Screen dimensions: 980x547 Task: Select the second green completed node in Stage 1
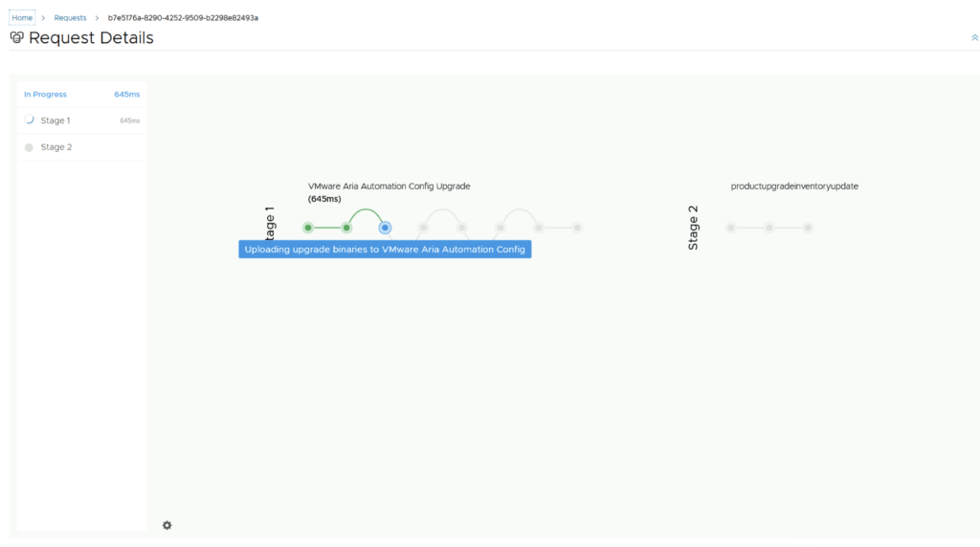(346, 228)
